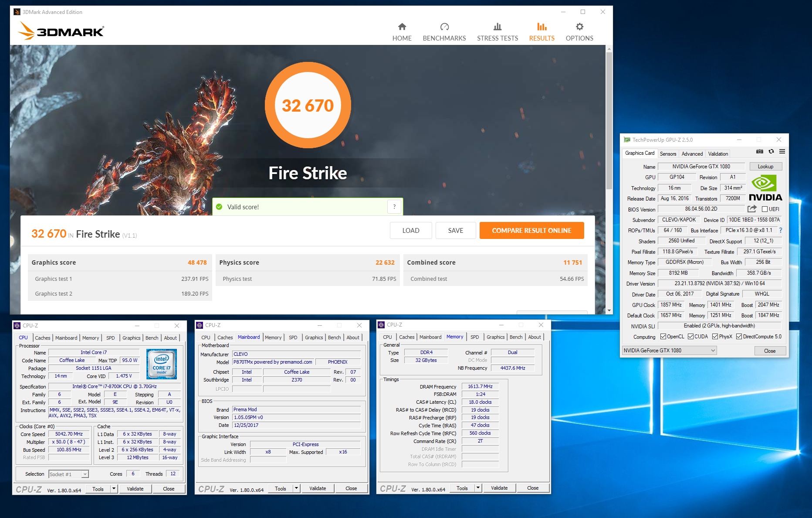
Task: Click the CPU-Z Mainboard window title icon
Action: [200, 325]
